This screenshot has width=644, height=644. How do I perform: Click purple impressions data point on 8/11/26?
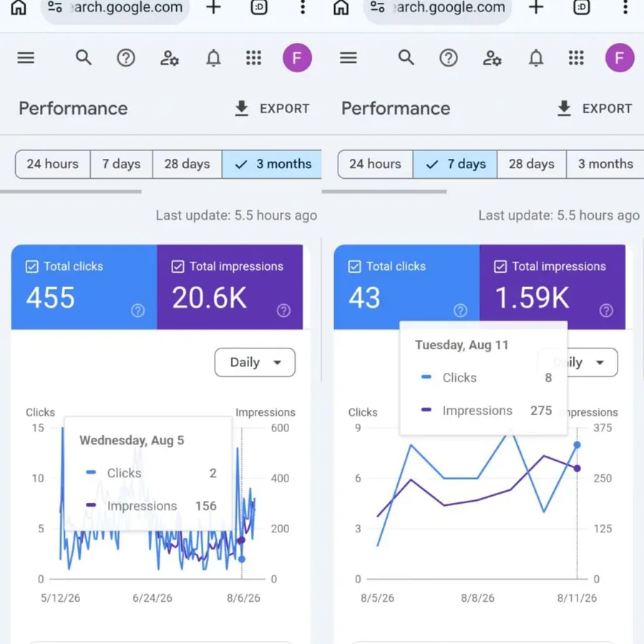point(577,468)
